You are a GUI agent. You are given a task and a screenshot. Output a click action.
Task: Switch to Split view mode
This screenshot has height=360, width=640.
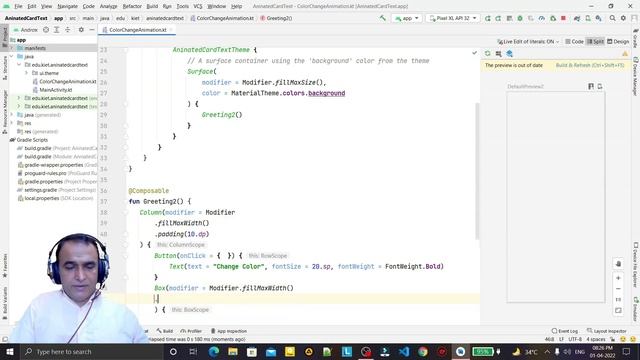(595, 42)
